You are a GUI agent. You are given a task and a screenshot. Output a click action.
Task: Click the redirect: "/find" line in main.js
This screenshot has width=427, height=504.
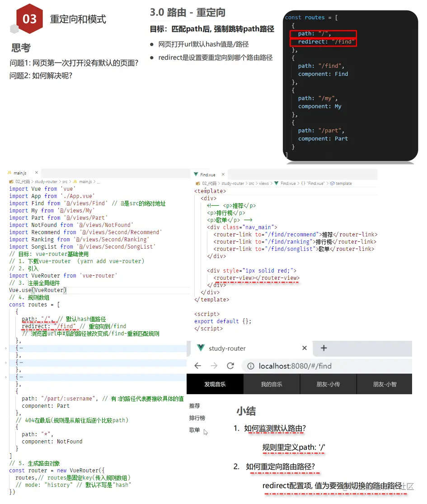click(74, 326)
